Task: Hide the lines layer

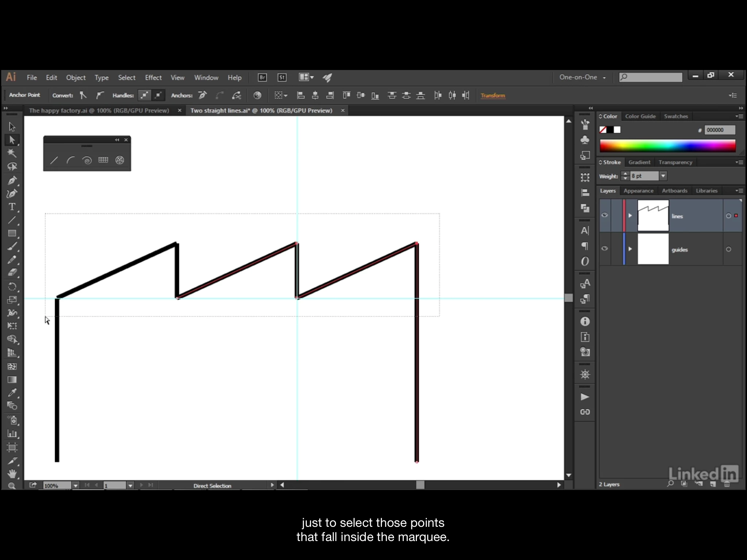Action: 605,215
